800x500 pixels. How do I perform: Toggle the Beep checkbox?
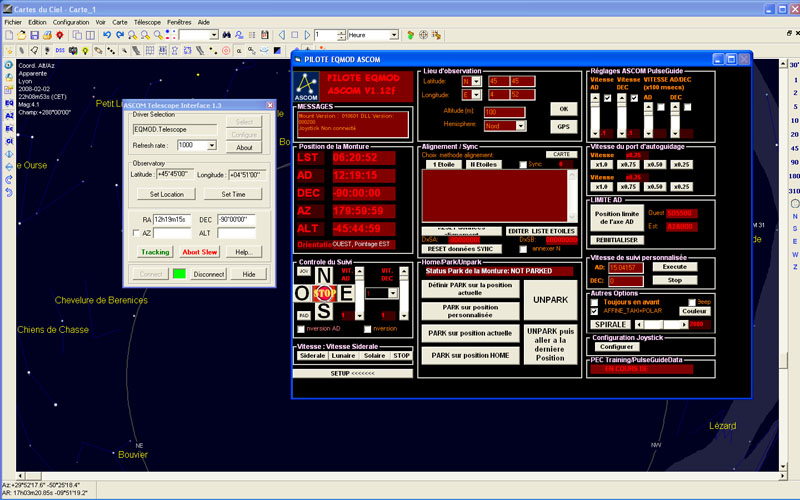point(692,302)
